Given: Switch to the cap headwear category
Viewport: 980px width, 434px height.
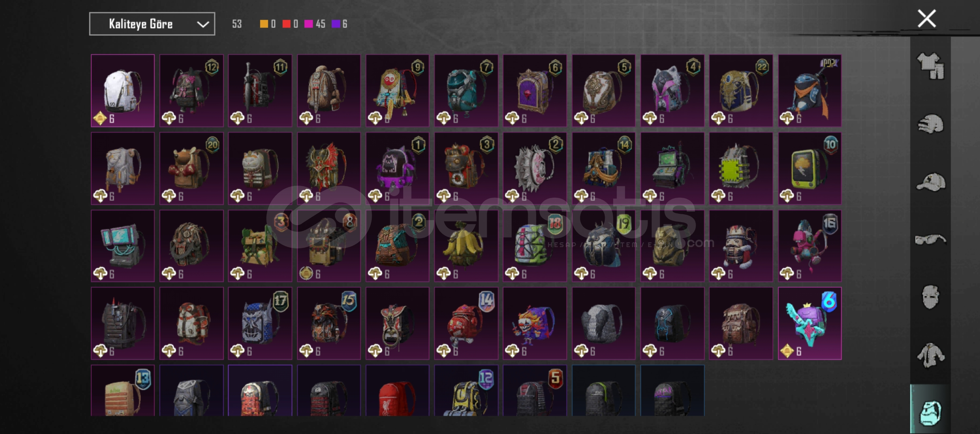Looking at the screenshot, I should pos(931,182).
